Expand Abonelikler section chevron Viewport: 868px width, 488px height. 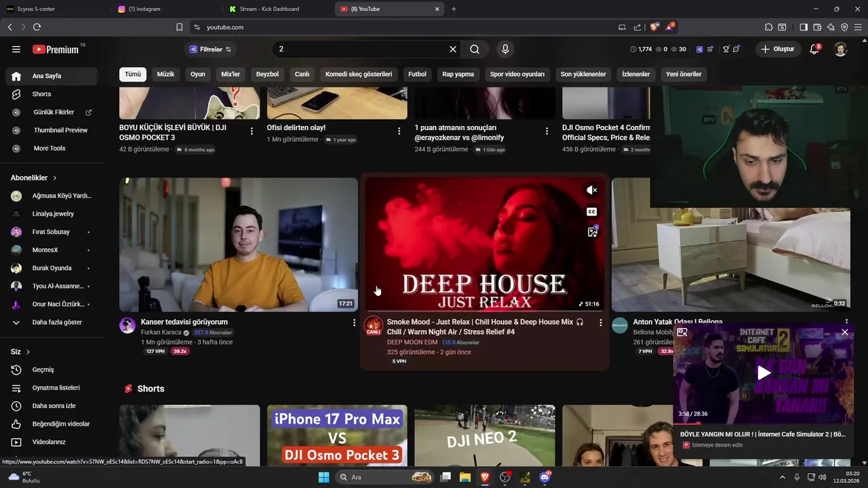click(x=55, y=178)
